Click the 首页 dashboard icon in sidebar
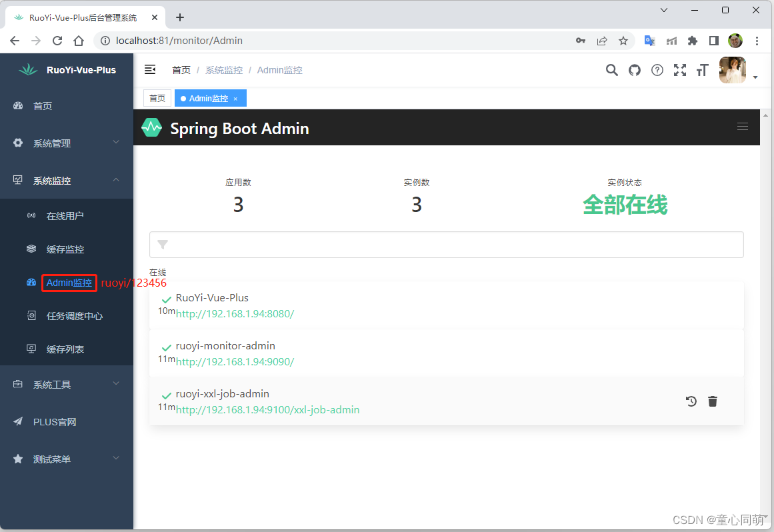This screenshot has width=774, height=532. pos(18,105)
